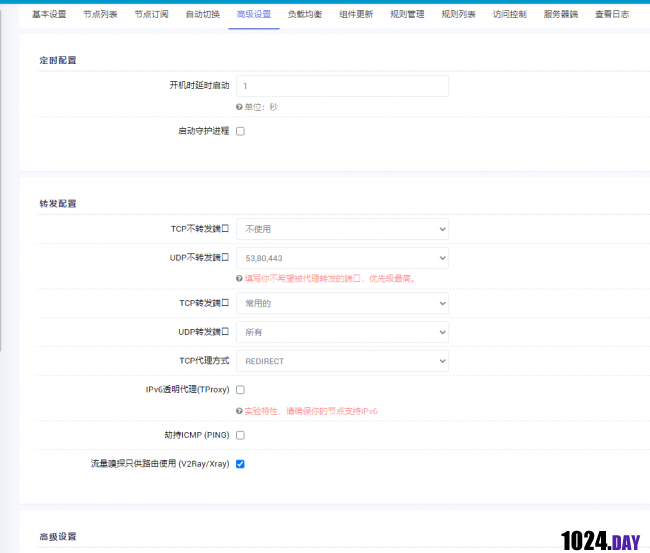The width and height of the screenshot is (650, 553).
Task: Enable the 劫持ICMP (PING) checkbox
Action: (x=240, y=435)
